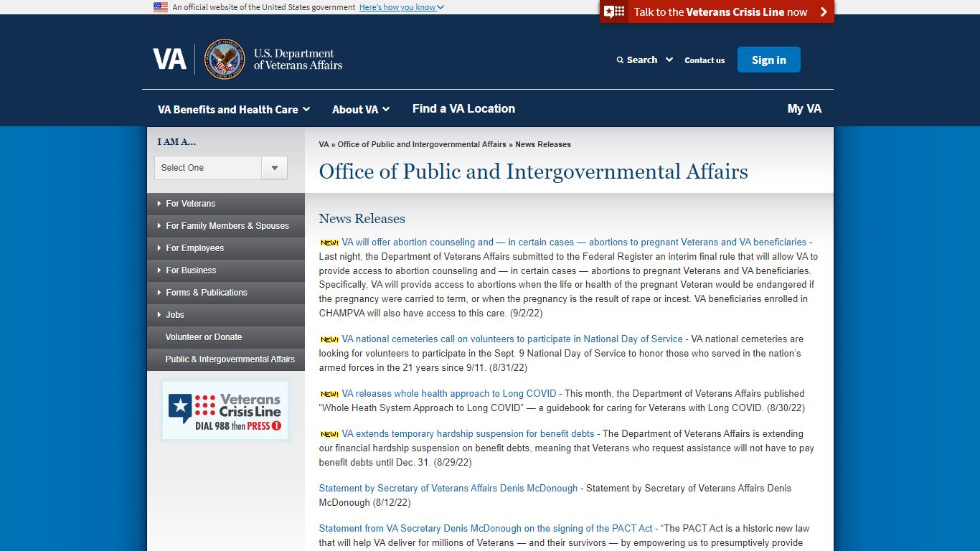Click NEW badge beside Long COVID release
Image resolution: width=980 pixels, height=551 pixels.
click(329, 394)
